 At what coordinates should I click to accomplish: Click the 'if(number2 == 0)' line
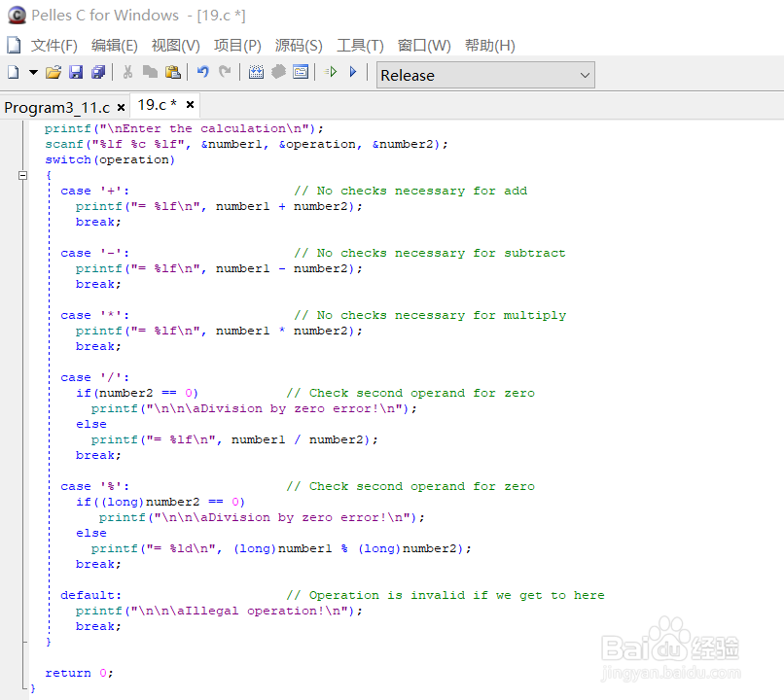click(137, 393)
